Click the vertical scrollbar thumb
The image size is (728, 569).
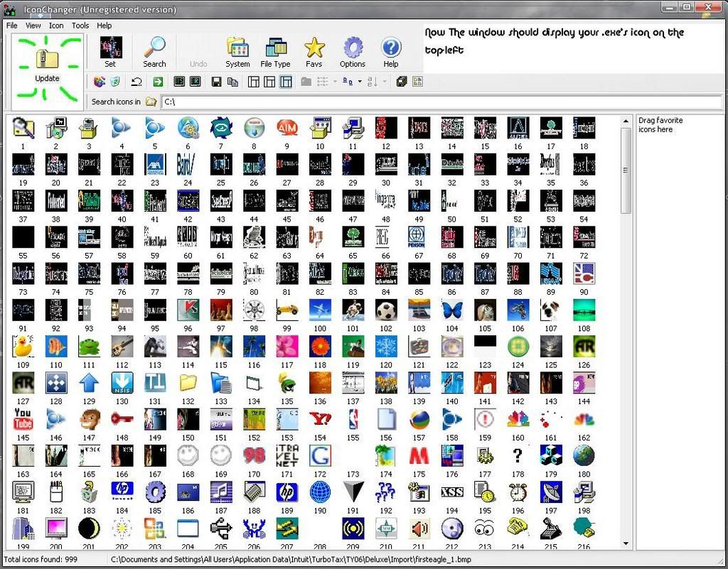(626, 170)
